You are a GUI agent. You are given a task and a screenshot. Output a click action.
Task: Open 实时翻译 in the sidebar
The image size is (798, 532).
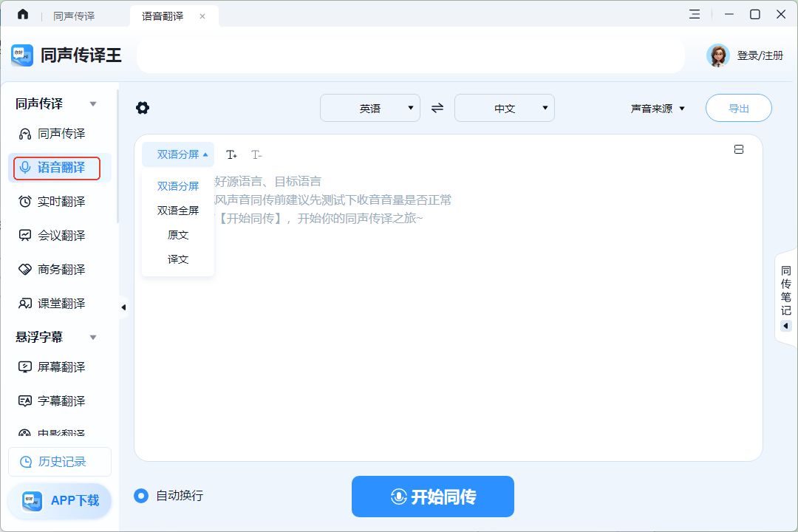(61, 202)
